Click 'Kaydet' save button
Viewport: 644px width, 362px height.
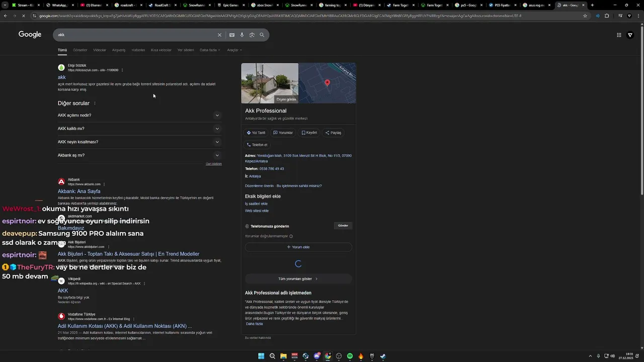309,133
